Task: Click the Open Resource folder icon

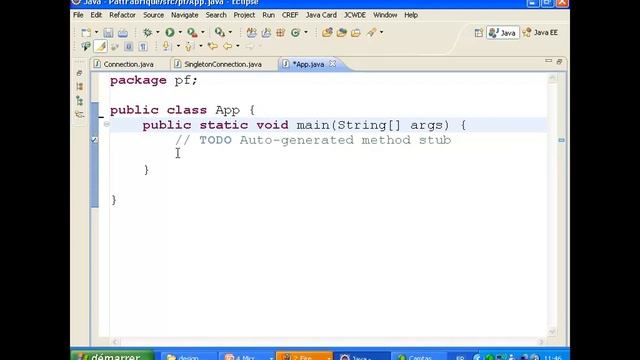Action: click(x=356, y=33)
